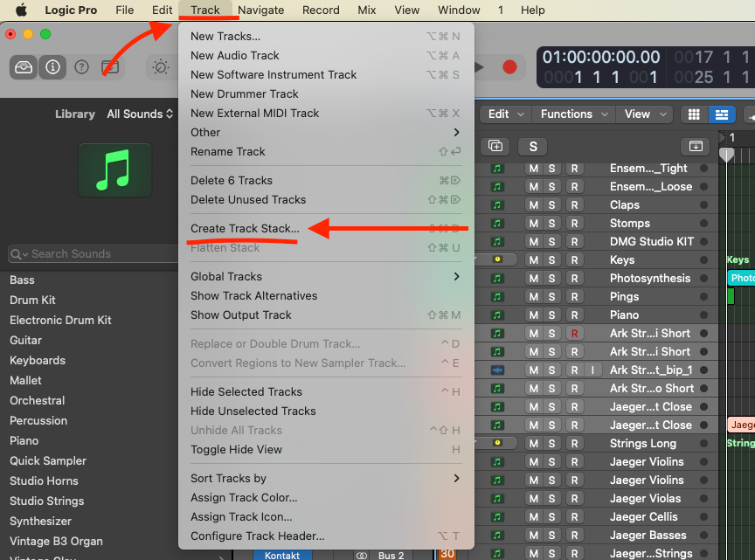This screenshot has width=755, height=560.
Task: Click instrument icon of DMG Studio KIT
Action: [497, 241]
